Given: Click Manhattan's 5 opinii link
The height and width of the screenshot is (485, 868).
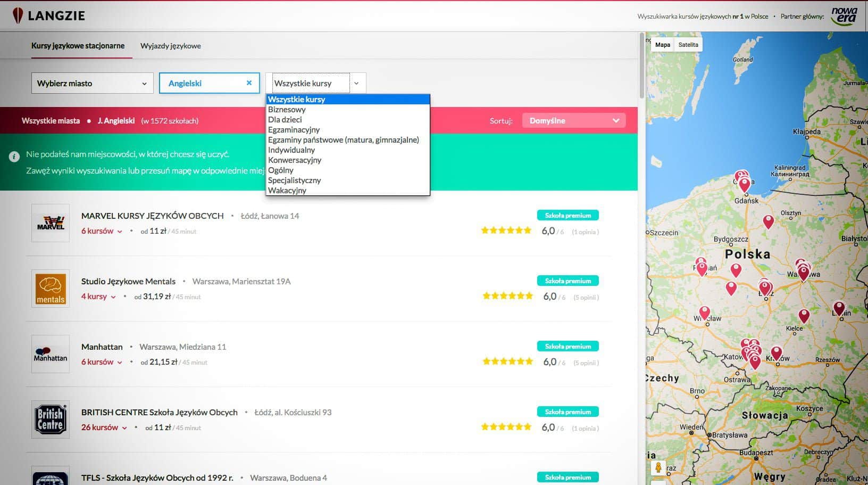Looking at the screenshot, I should tap(586, 363).
